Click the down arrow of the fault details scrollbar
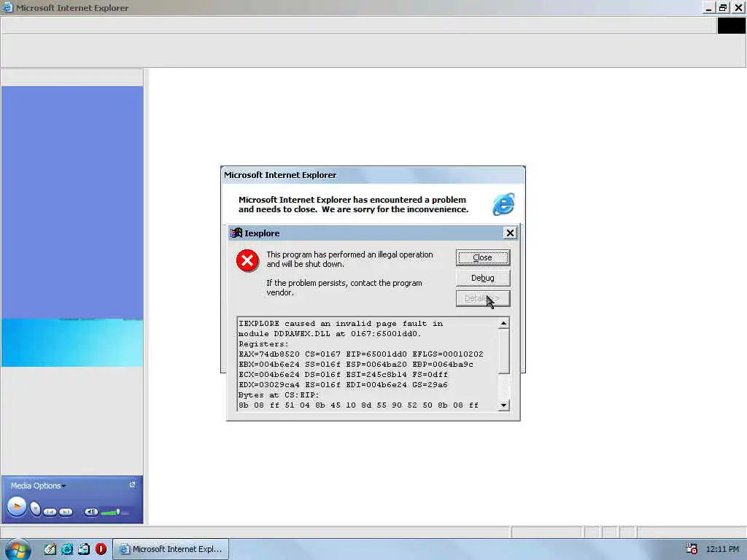747x560 pixels. click(x=503, y=405)
